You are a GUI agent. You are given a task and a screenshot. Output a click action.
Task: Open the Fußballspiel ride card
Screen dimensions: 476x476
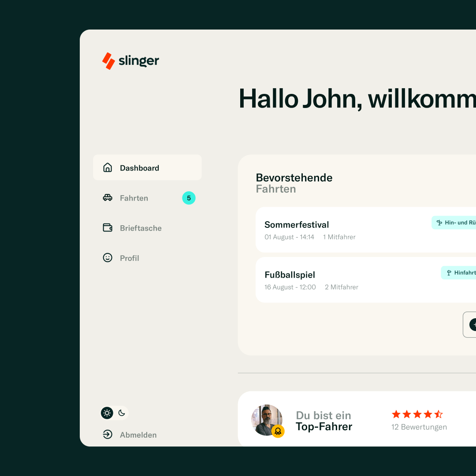point(366,280)
